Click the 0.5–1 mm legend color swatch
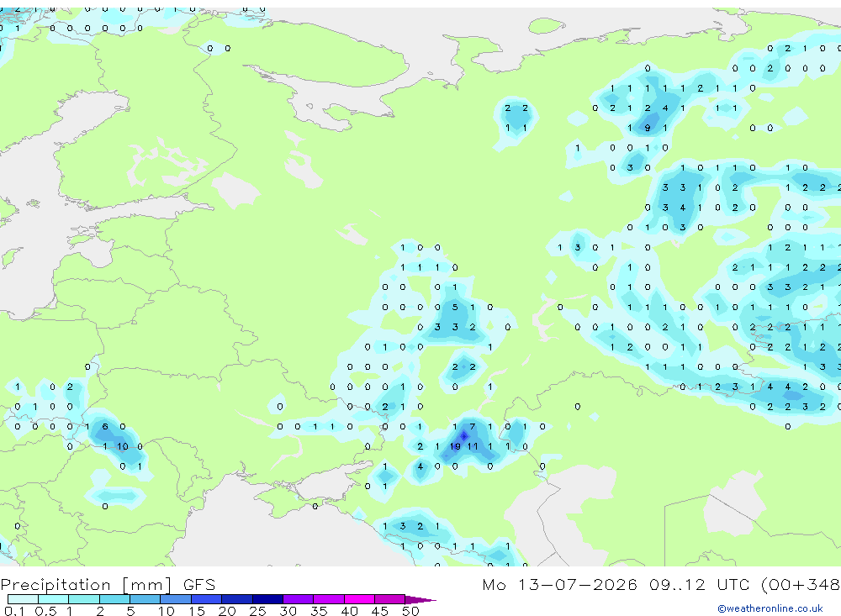This screenshot has width=841, height=616. tap(54, 599)
